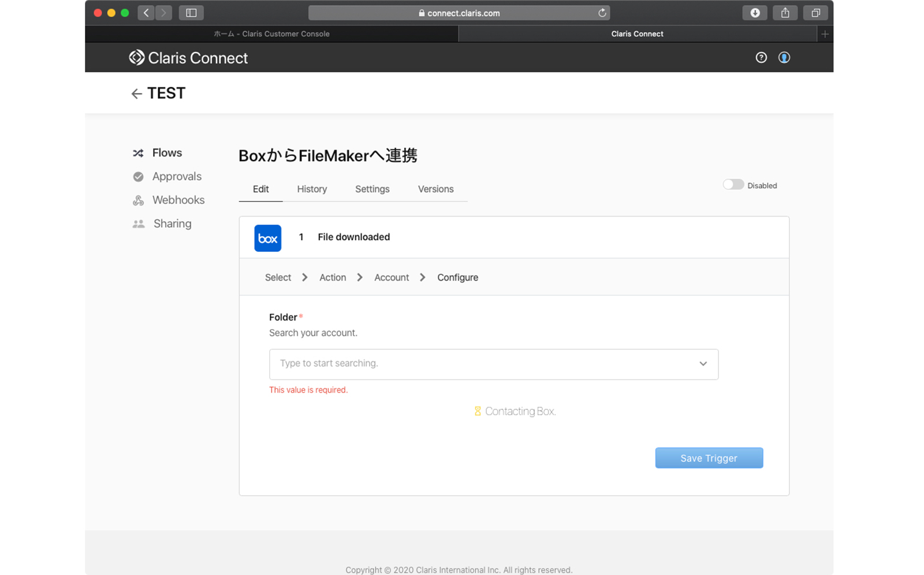Image resolution: width=924 pixels, height=575 pixels.
Task: Enable the Disabled flow toggle switch
Action: point(733,185)
